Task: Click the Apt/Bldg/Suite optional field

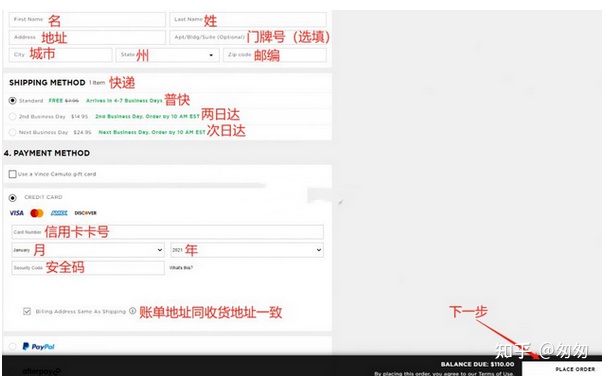Action: click(x=248, y=37)
